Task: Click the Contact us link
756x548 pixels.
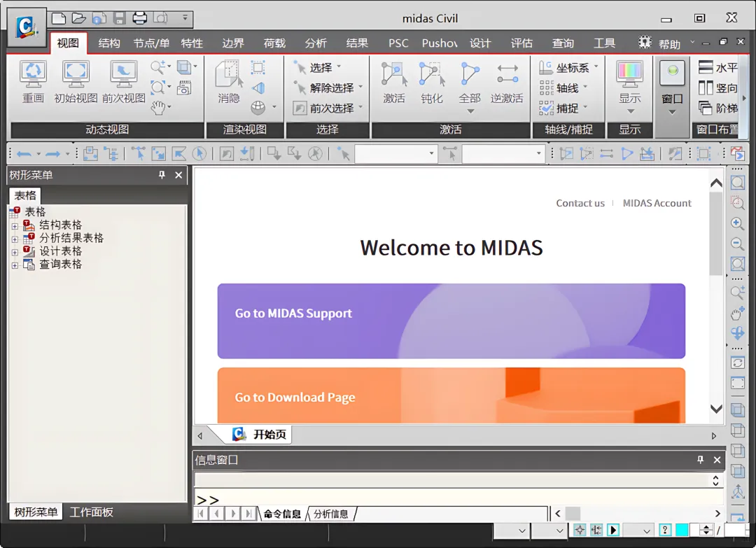Action: [580, 204]
